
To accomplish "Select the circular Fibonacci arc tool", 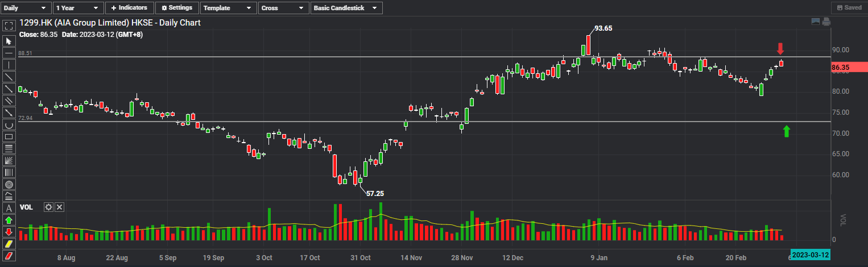I will pos(9,185).
